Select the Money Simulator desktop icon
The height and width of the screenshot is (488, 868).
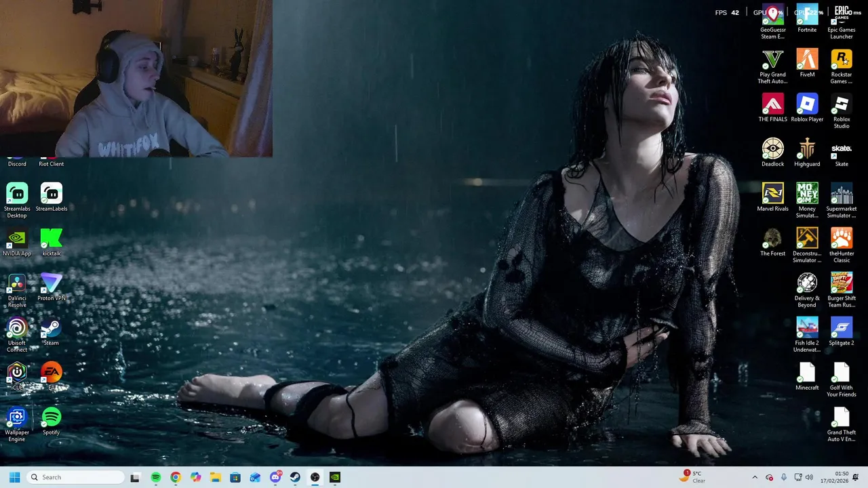click(807, 201)
